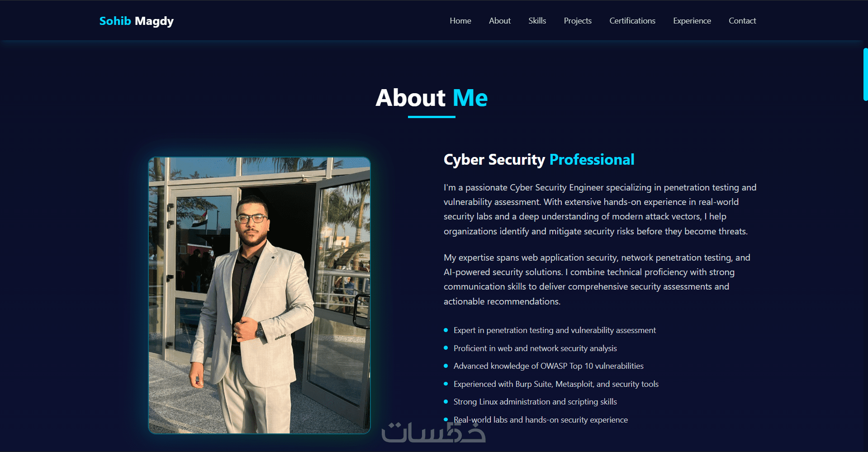868x452 pixels.
Task: Click the Cyber Security Professional heading
Action: click(x=539, y=160)
